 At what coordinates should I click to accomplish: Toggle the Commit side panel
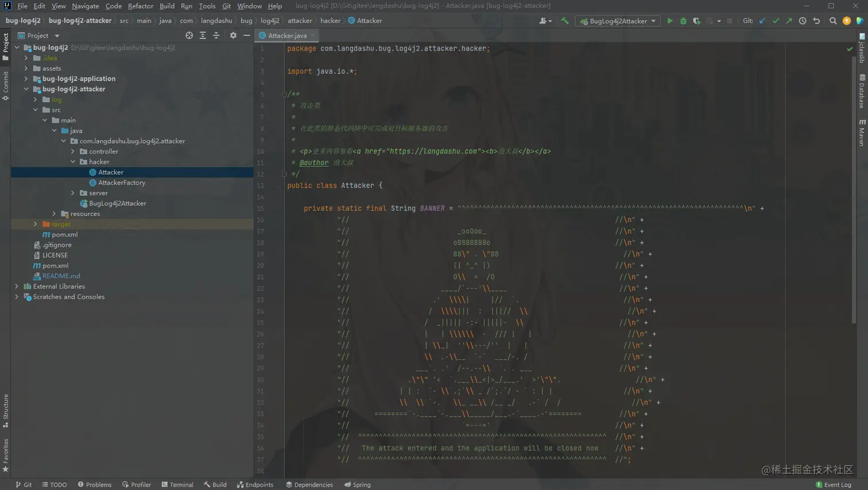click(x=6, y=86)
